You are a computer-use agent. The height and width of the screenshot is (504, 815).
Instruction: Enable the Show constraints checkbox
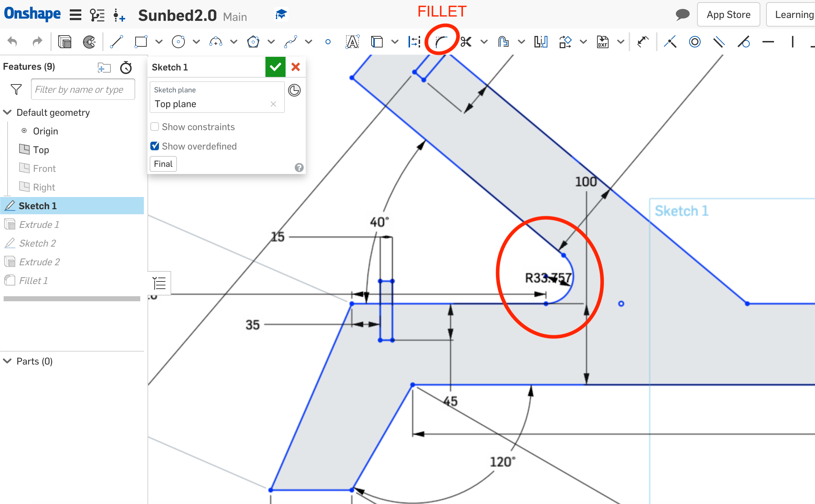[x=155, y=127]
